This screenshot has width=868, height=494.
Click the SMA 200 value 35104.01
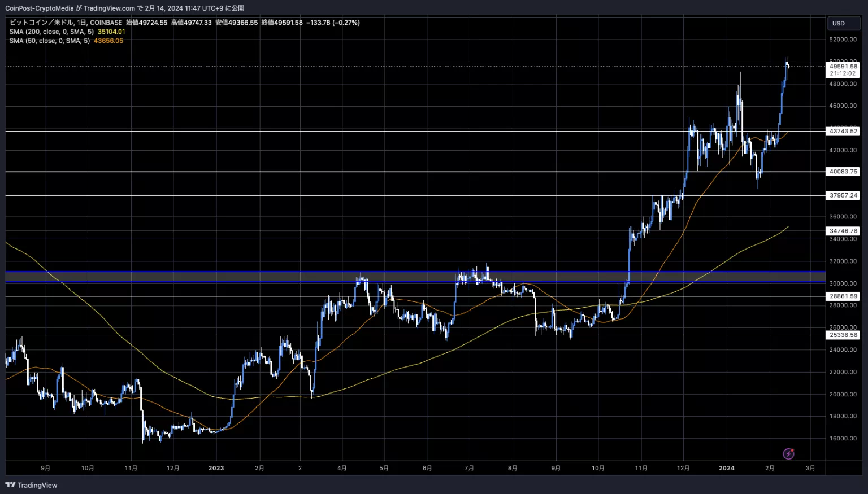(111, 32)
